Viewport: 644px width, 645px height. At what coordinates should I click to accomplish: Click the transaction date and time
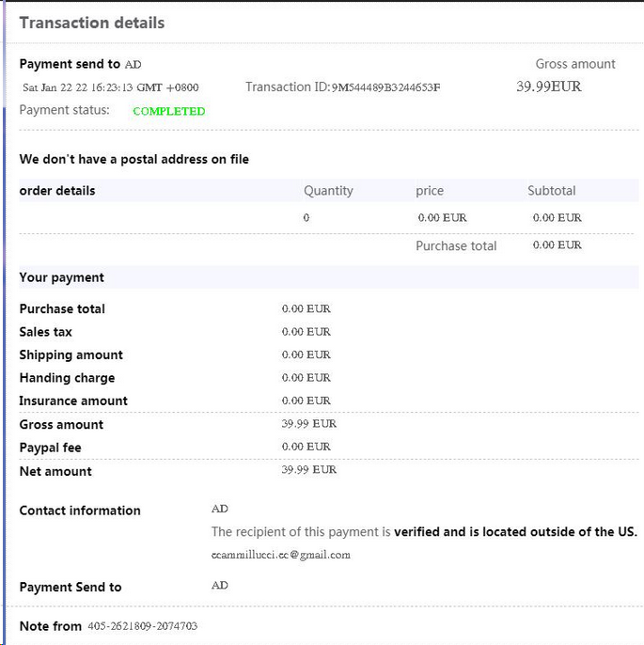tap(110, 87)
